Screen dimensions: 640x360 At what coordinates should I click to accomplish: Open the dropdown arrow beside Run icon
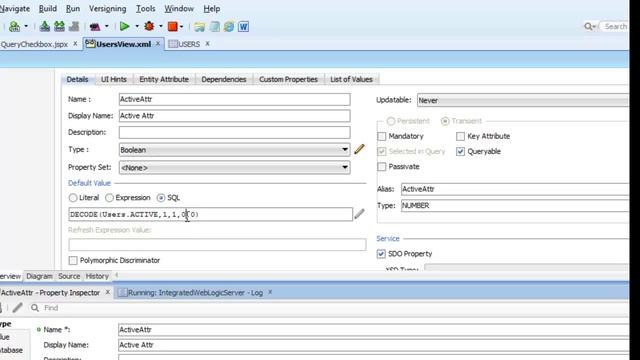[x=137, y=27]
